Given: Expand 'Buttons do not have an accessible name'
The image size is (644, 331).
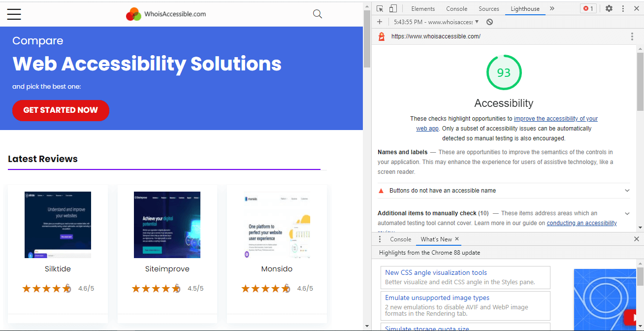Looking at the screenshot, I should click(504, 191).
